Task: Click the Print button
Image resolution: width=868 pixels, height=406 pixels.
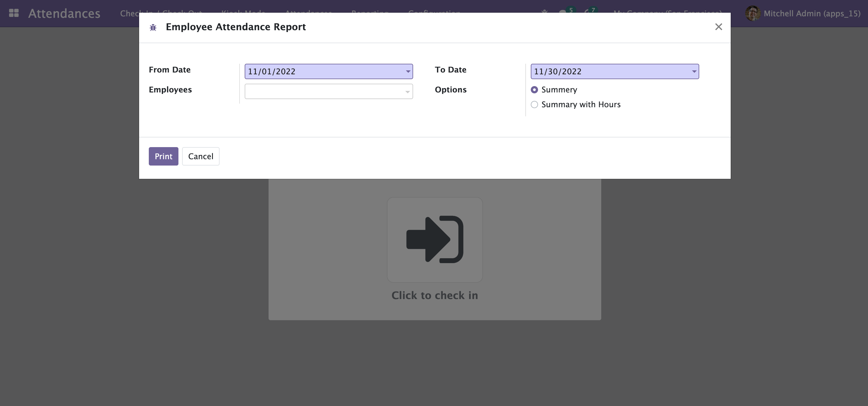Action: (x=163, y=156)
